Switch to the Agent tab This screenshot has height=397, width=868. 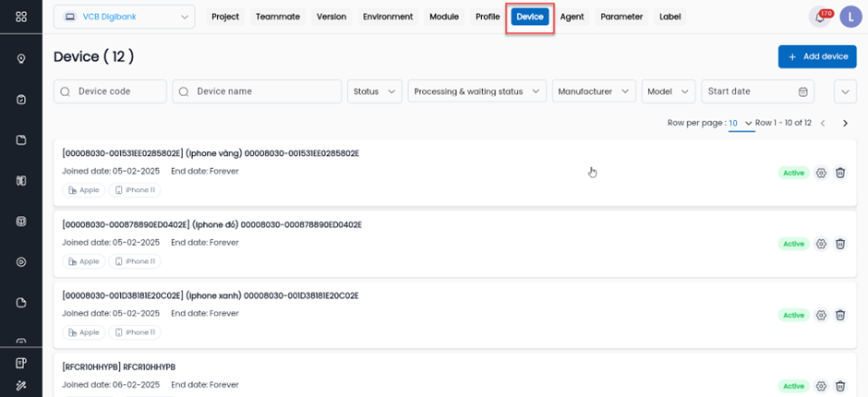[572, 17]
